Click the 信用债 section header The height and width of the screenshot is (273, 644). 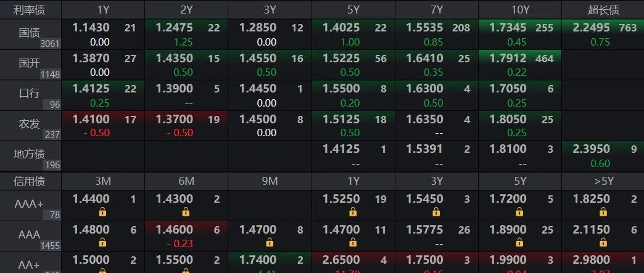30,181
